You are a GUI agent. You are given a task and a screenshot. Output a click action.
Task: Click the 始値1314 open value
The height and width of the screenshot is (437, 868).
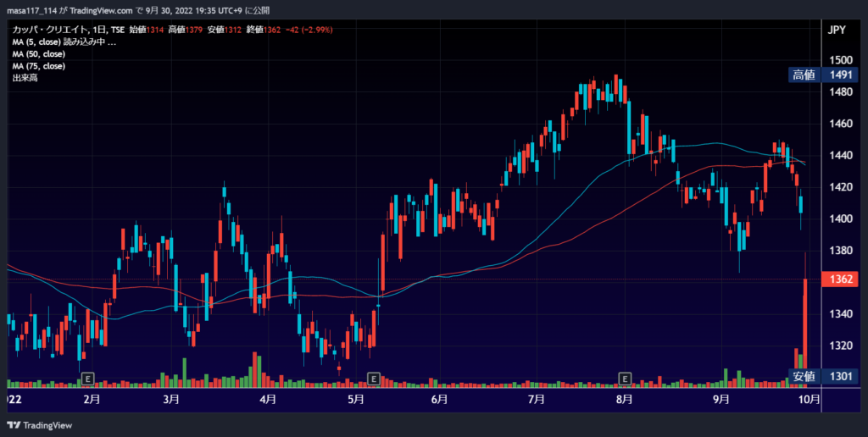146,30
